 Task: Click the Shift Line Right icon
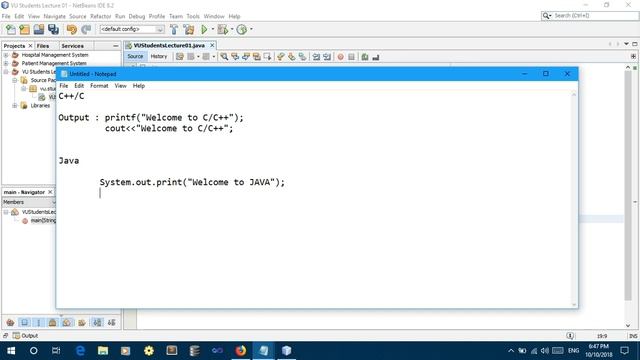327,57
